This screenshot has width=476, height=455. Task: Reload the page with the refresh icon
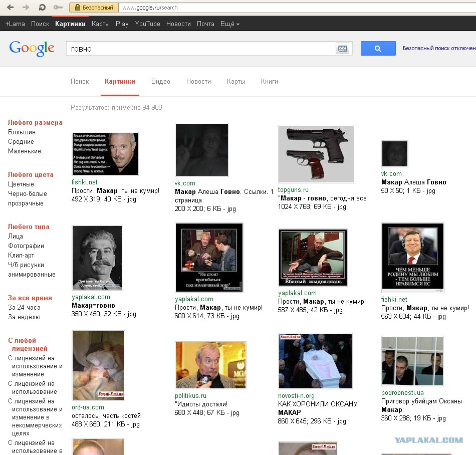(x=42, y=8)
